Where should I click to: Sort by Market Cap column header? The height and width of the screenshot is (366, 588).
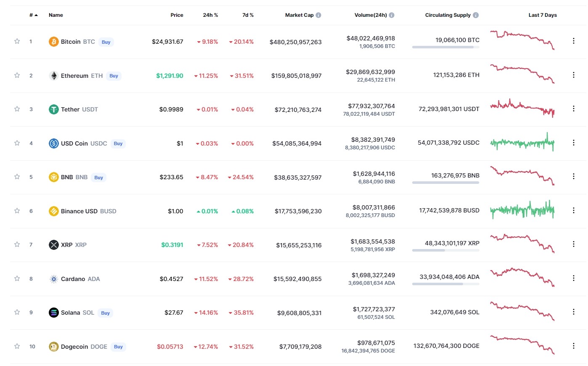[299, 15]
